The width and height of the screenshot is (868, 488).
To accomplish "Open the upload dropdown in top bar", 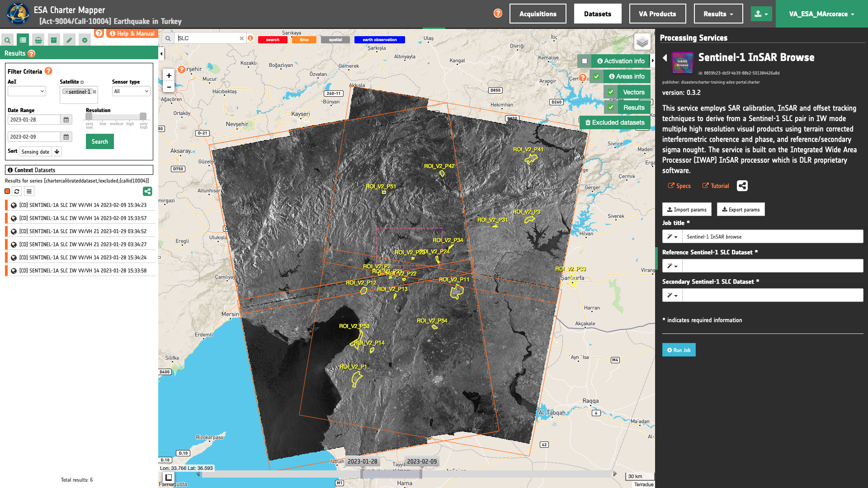I will tap(761, 14).
